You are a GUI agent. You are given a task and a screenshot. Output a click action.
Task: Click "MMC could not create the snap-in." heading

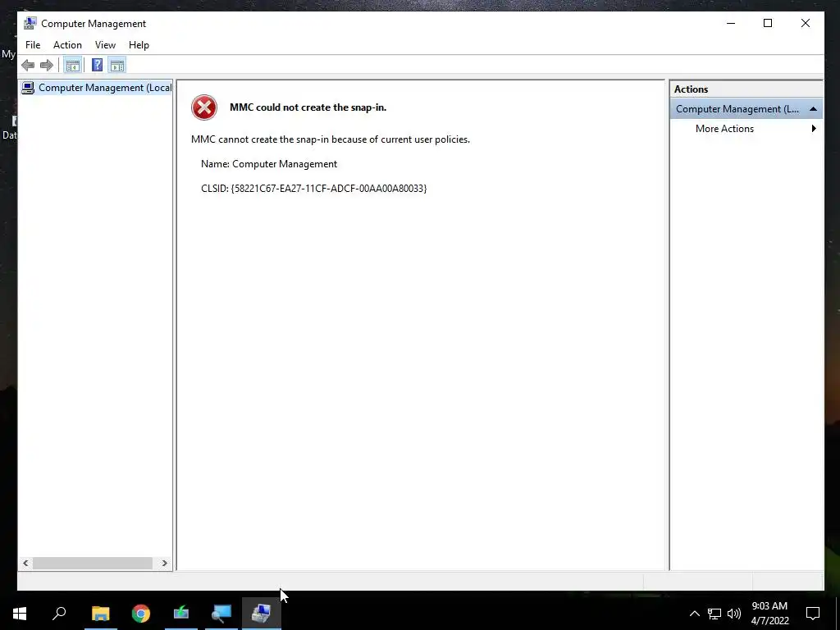pyautogui.click(x=308, y=107)
